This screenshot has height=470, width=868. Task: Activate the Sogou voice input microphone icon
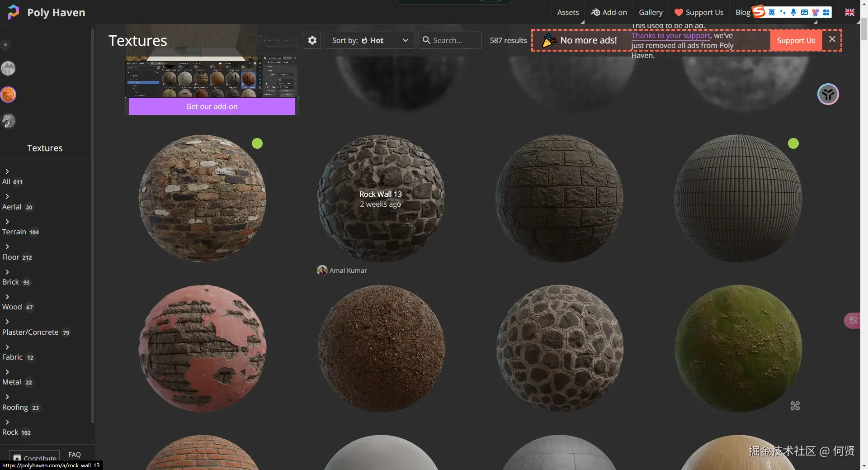point(793,12)
